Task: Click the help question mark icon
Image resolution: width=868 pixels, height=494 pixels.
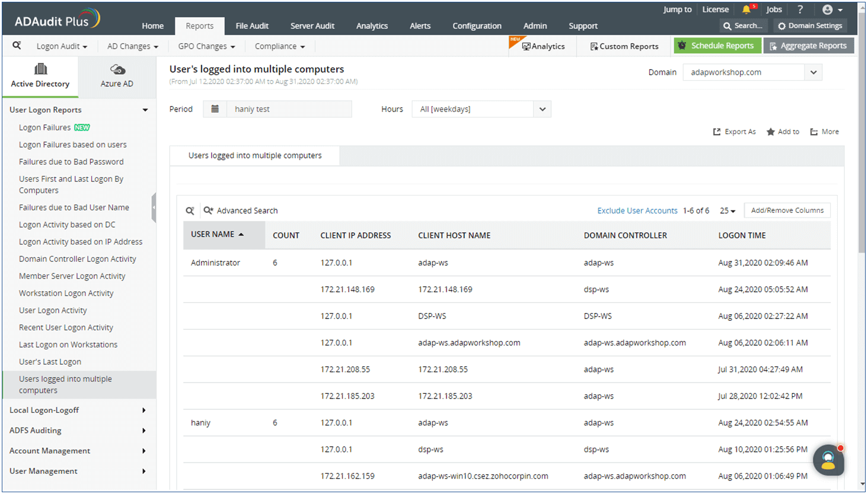Action: [x=800, y=9]
